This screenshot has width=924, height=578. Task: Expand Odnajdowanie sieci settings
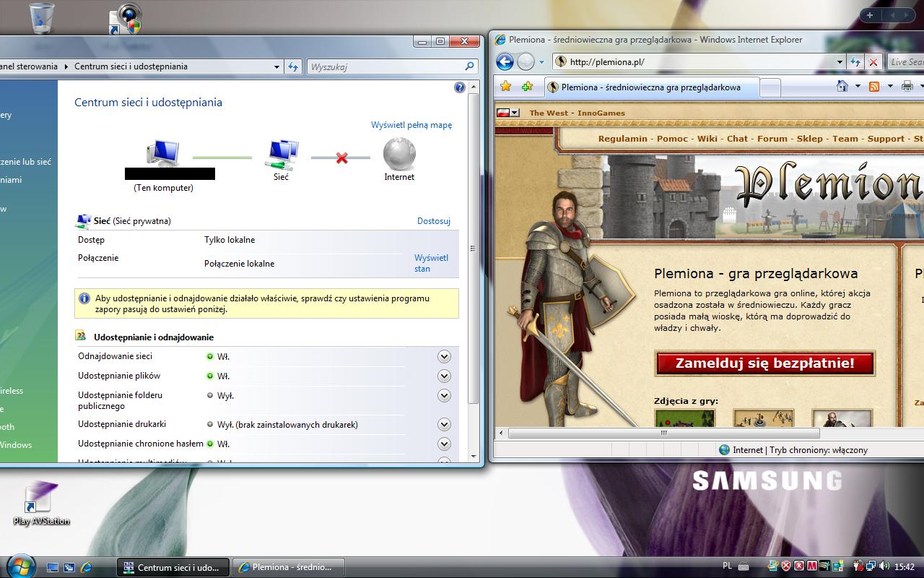point(444,356)
